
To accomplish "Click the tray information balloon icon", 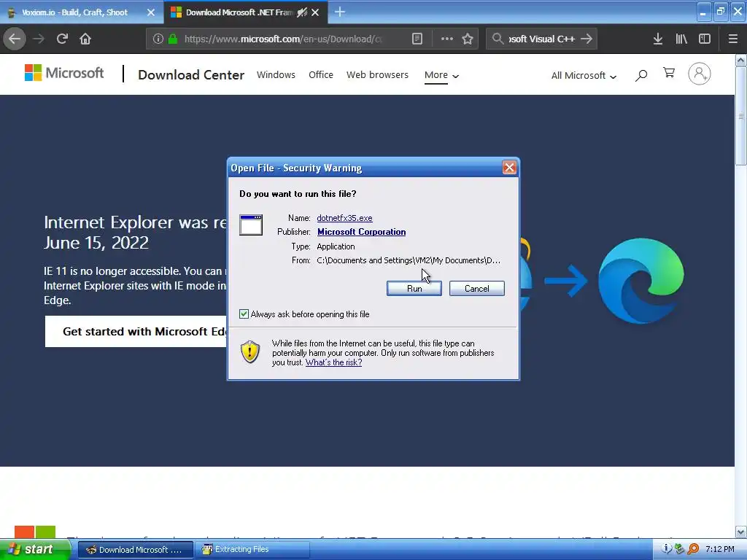I will point(666,549).
